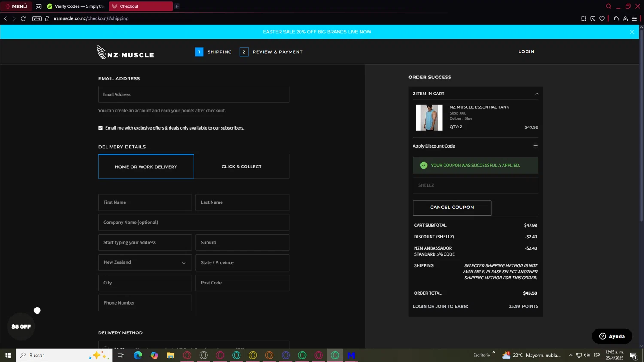Uncheck the exclusive offers email checkbox

point(100,128)
